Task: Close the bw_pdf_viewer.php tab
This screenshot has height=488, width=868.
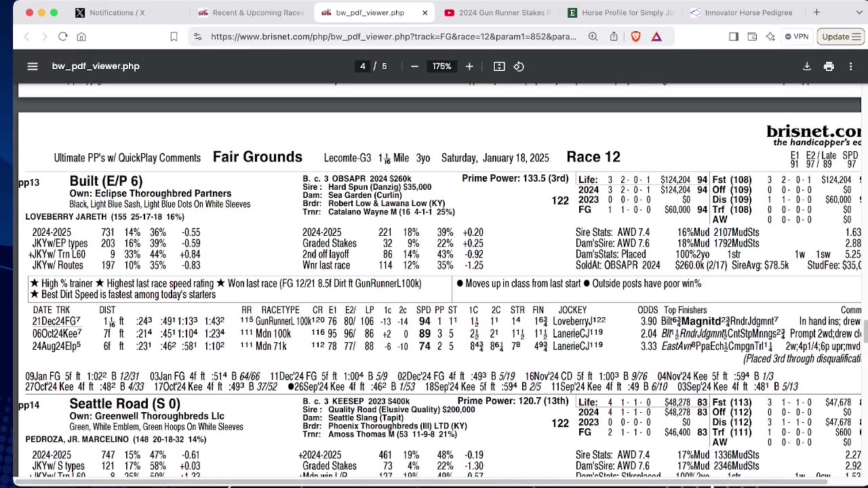Action: (425, 12)
